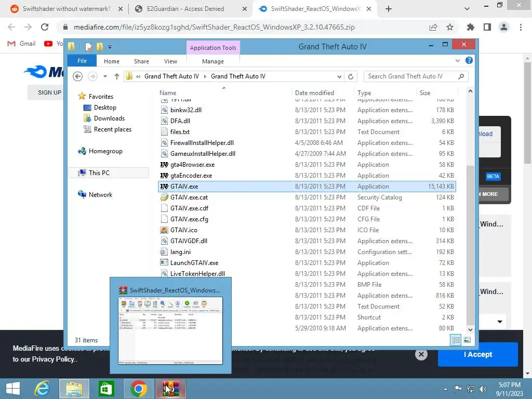Select gta4Browser.exe file icon
Viewport: 532px width, 399px height.
tap(164, 165)
